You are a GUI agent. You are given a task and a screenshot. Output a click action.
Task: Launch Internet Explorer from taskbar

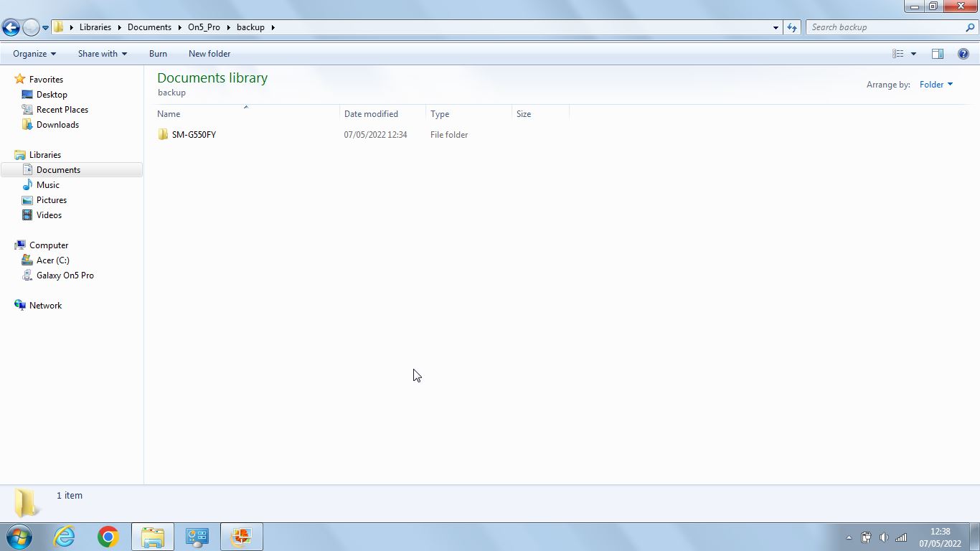pos(64,537)
